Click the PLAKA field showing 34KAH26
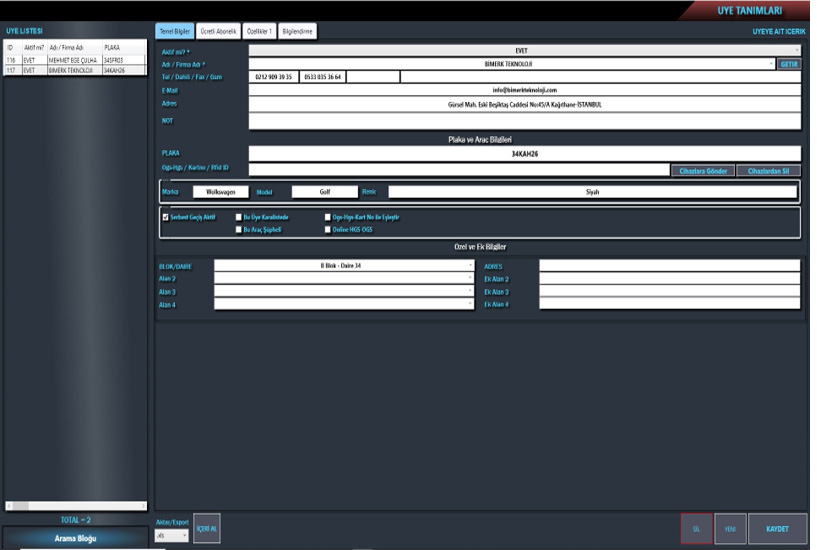This screenshot has height=550, width=817. 524,154
